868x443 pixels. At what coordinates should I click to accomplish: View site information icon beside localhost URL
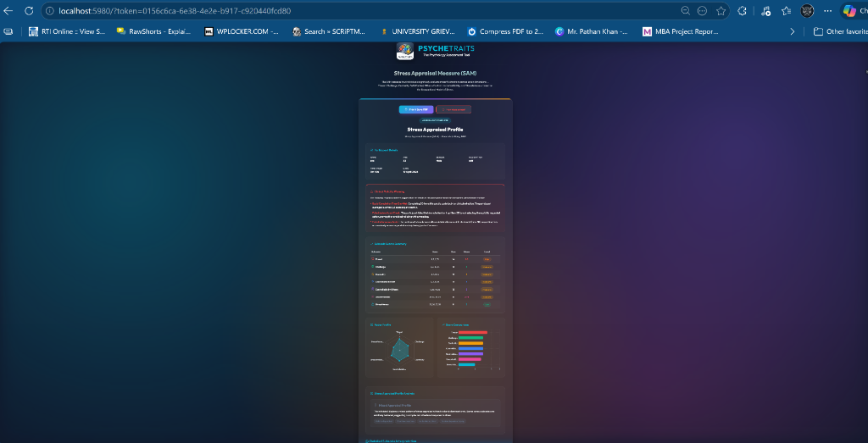pos(50,10)
